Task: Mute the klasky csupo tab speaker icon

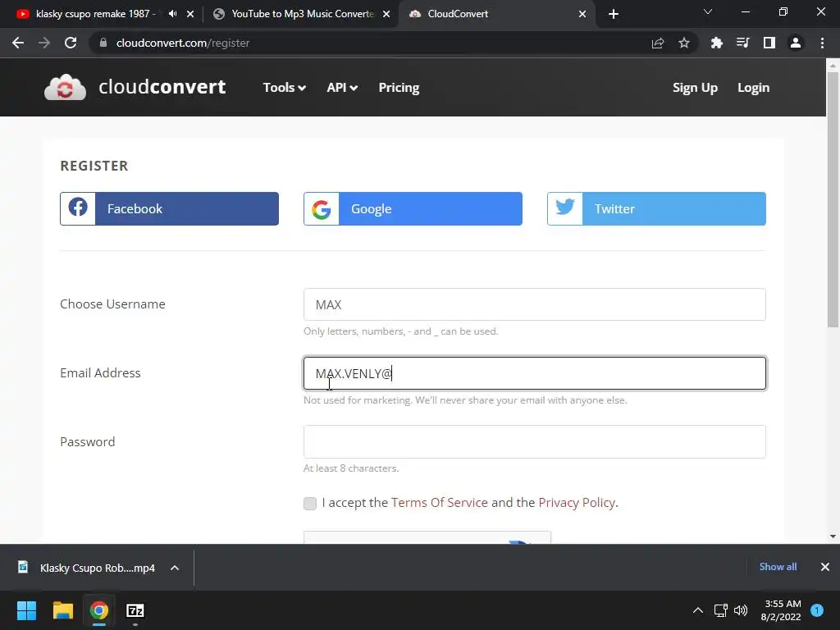Action: click(x=172, y=14)
